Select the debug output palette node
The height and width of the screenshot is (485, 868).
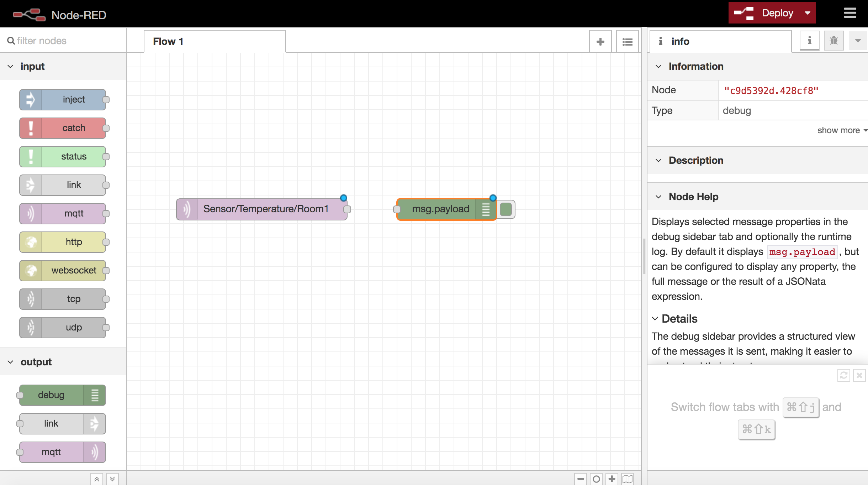coord(63,395)
